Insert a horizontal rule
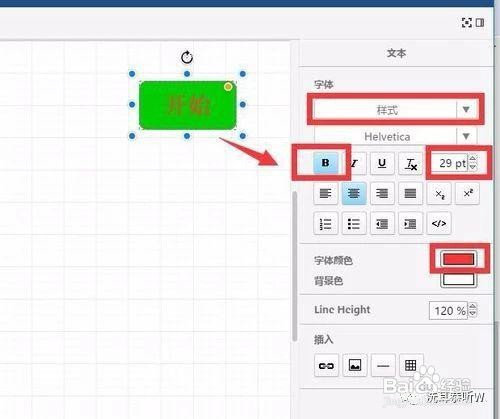The image size is (500, 419). [x=383, y=366]
